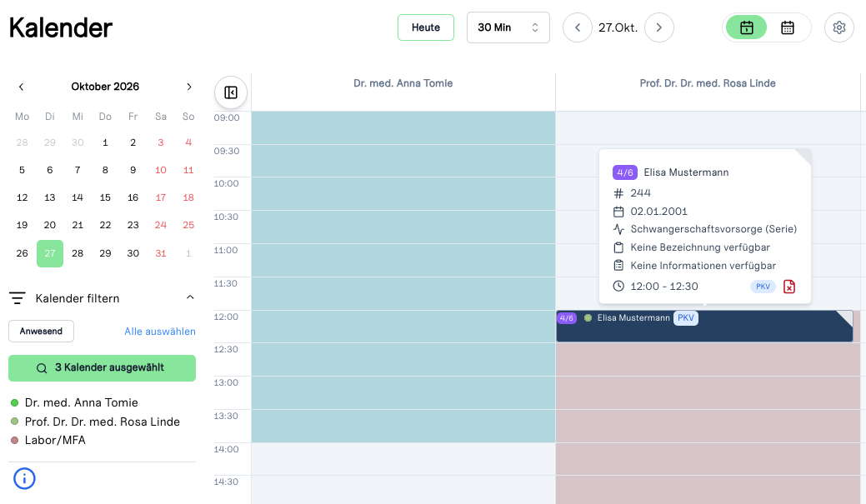Viewport: 866px width, 504px height.
Task: Open the 3 Kalender ausgewählt selector
Action: (x=103, y=368)
